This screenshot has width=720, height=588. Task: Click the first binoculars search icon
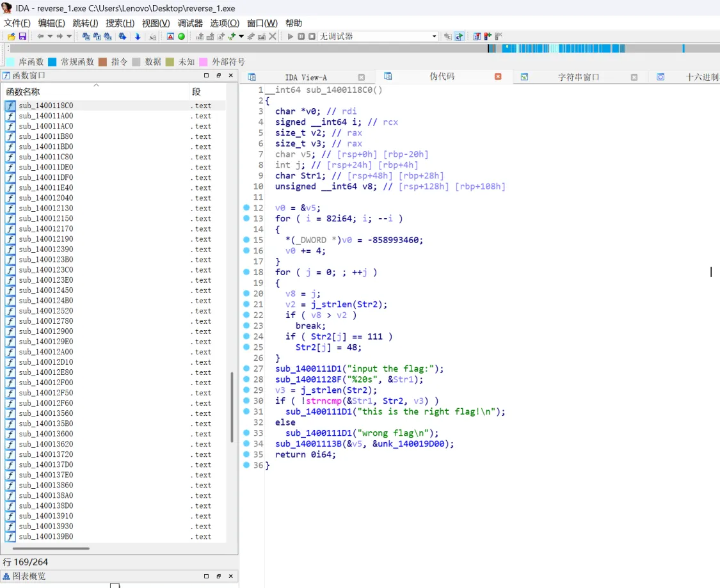pos(86,36)
